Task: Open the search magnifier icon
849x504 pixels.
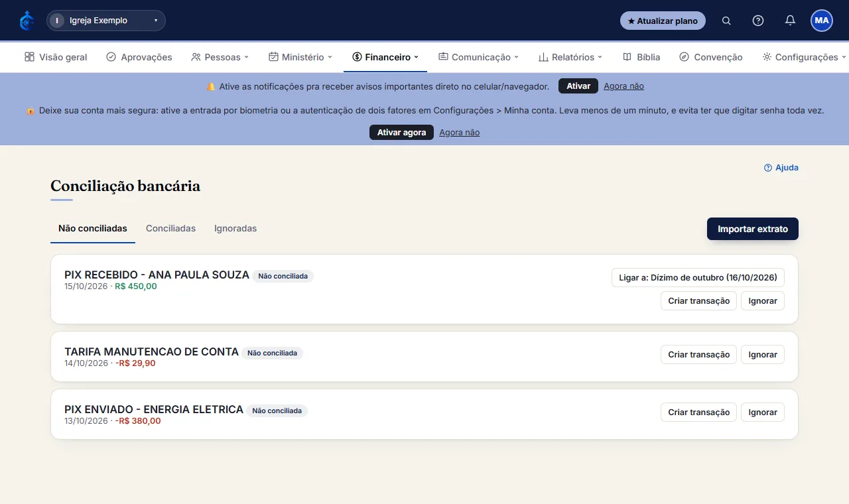Action: (726, 21)
